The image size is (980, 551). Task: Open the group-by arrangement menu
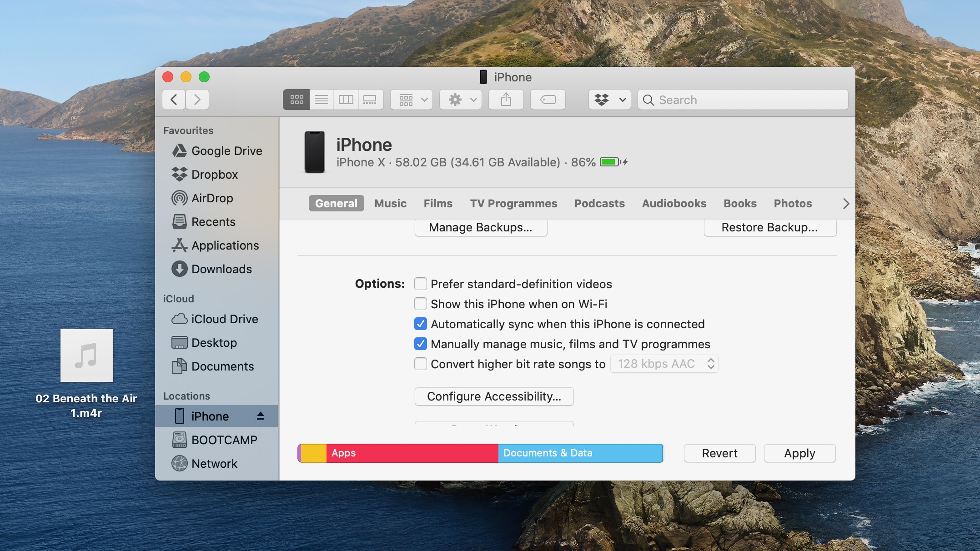tap(412, 100)
